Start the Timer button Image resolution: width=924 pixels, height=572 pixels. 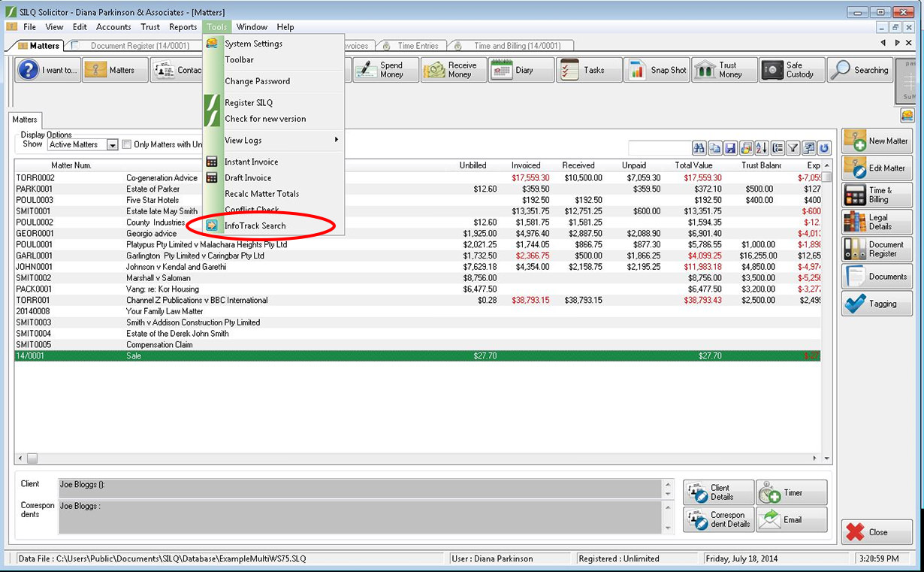(x=792, y=492)
